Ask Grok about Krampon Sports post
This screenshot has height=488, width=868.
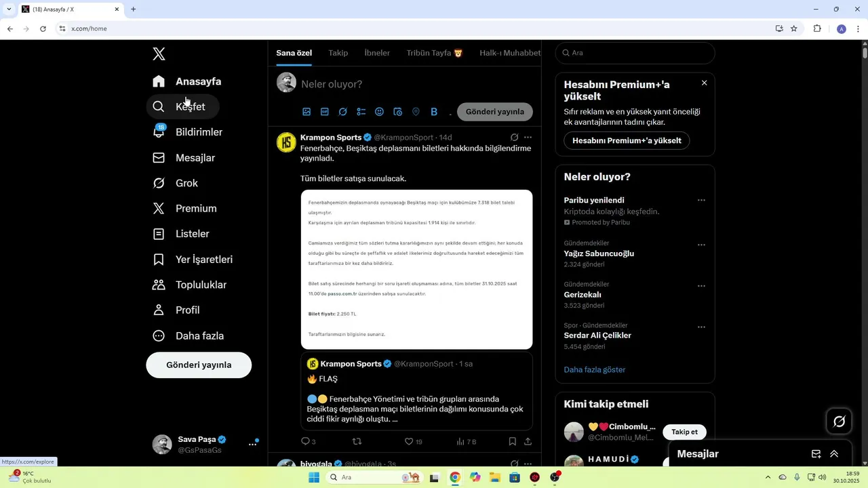click(515, 138)
